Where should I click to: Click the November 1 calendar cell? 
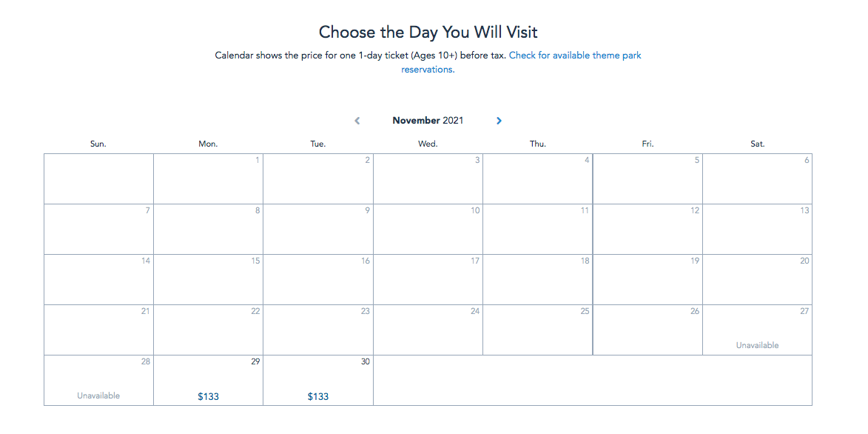click(x=208, y=179)
